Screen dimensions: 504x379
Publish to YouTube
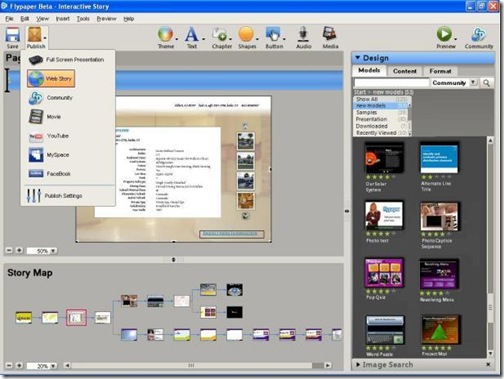point(49,136)
